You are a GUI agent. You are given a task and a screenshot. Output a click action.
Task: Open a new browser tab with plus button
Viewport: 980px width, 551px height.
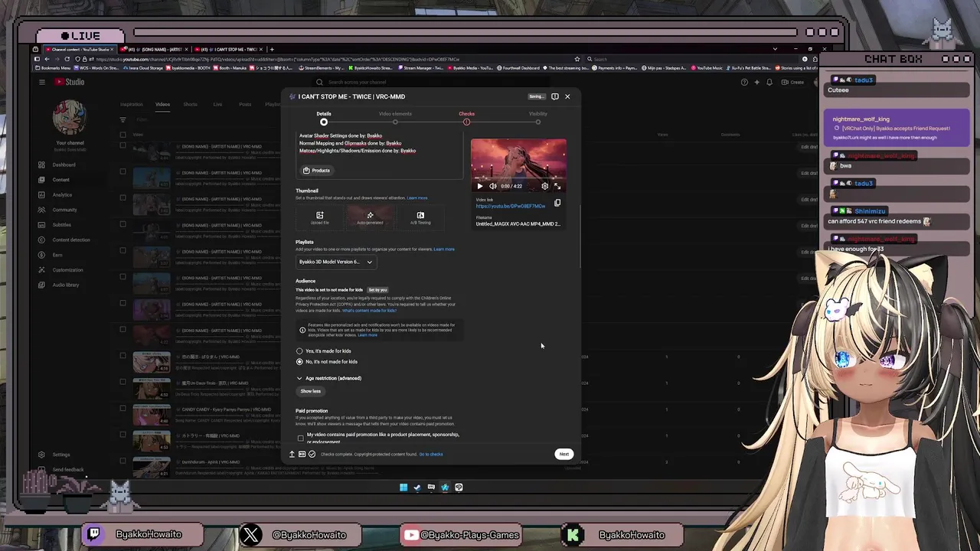click(271, 50)
